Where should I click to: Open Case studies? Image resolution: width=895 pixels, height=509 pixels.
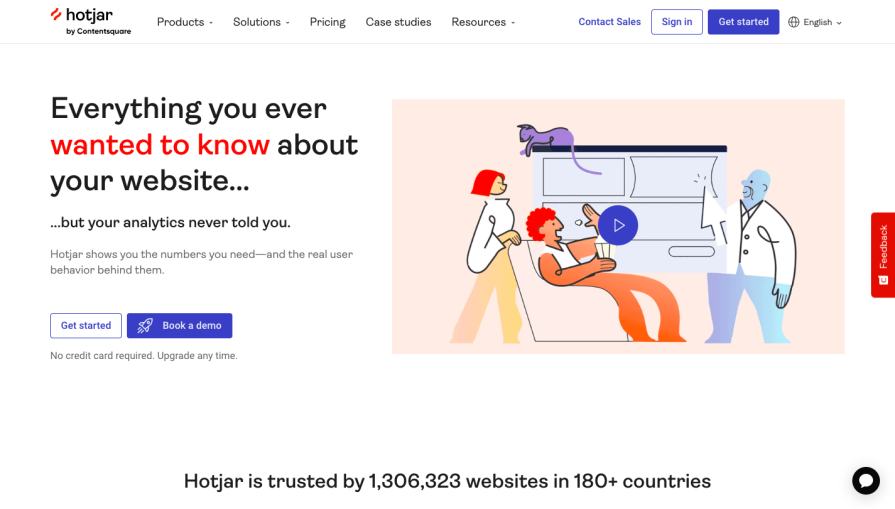(x=398, y=22)
